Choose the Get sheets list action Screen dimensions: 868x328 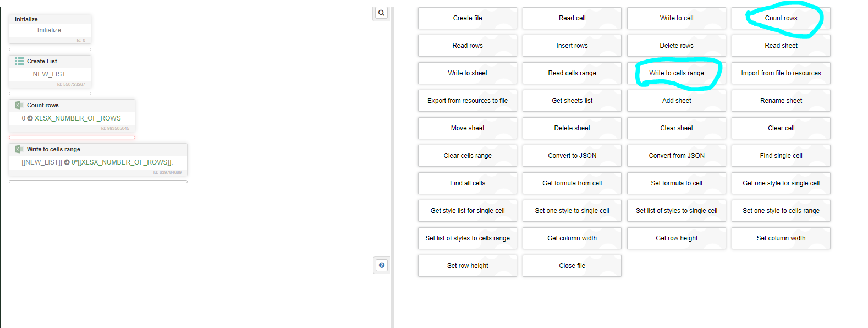tap(572, 101)
